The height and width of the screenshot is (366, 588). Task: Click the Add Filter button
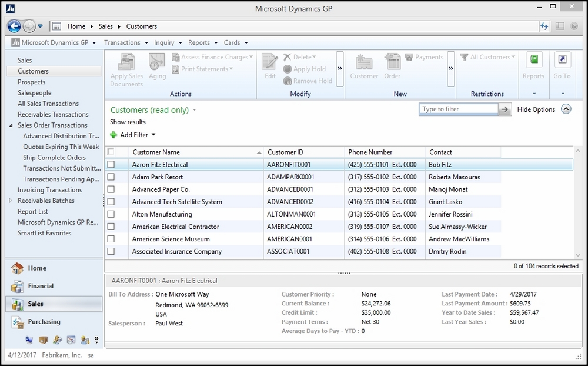(133, 135)
